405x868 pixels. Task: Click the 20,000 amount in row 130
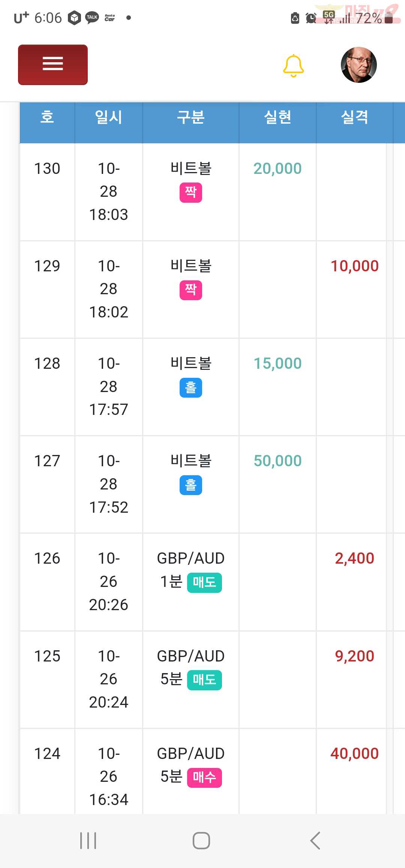point(277,169)
